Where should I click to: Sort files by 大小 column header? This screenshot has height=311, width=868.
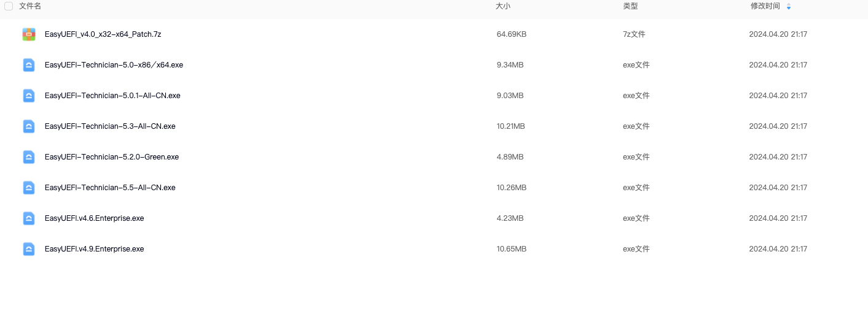point(503,6)
